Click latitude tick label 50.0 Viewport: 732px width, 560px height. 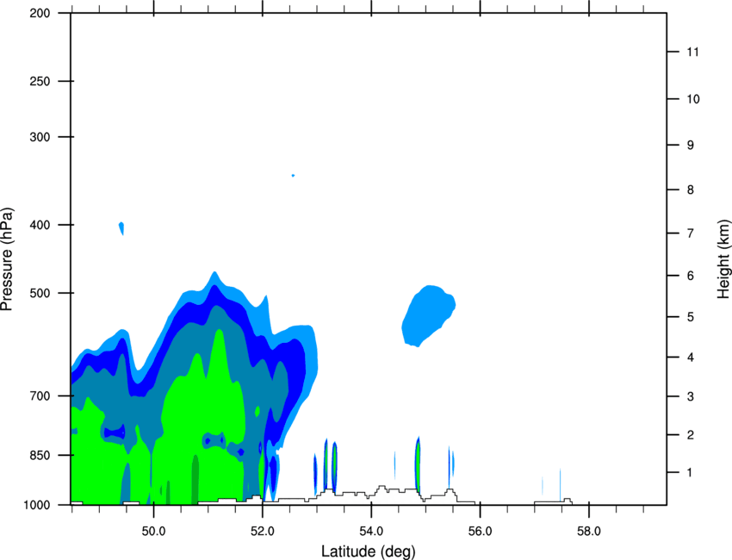pyautogui.click(x=153, y=532)
